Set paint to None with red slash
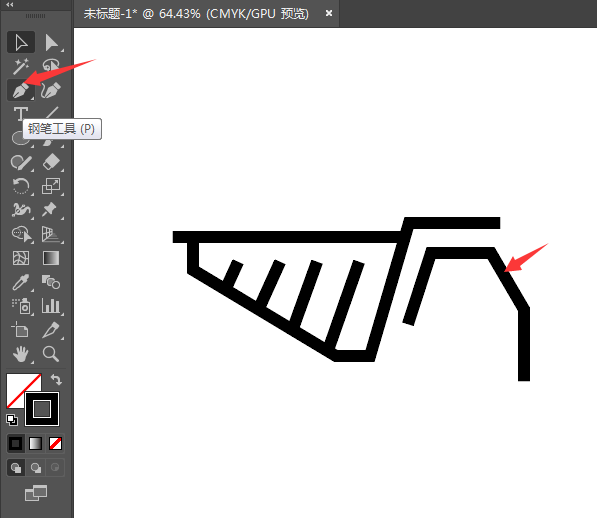 [56, 443]
